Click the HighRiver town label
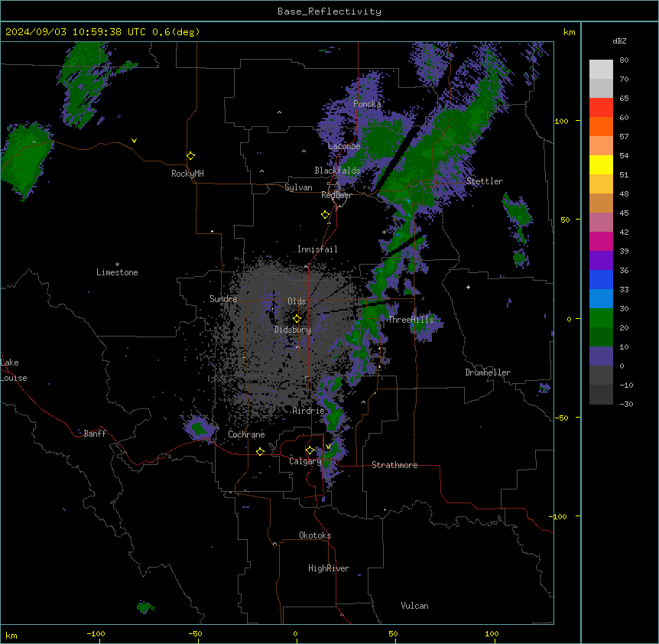 (329, 569)
